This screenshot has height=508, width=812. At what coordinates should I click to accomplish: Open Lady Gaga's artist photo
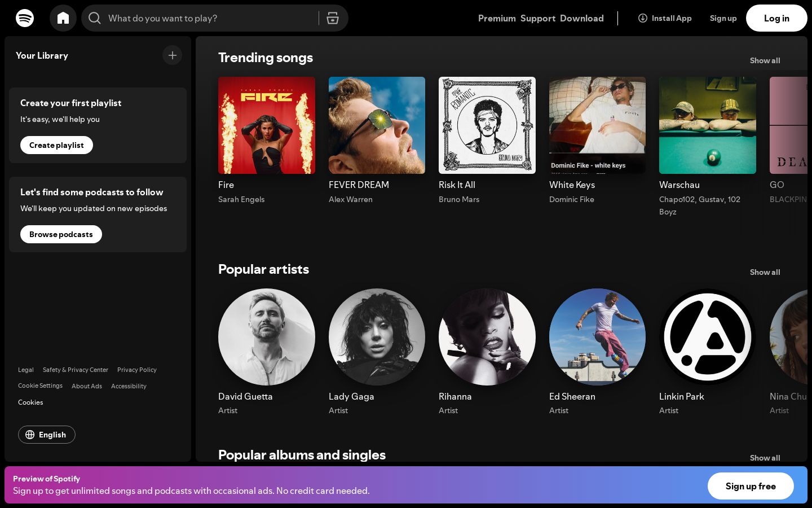tap(377, 337)
